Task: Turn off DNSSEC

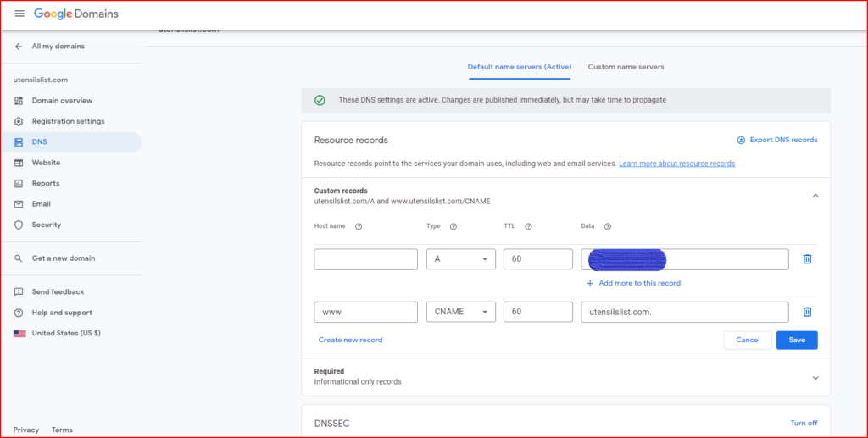Action: coord(804,423)
